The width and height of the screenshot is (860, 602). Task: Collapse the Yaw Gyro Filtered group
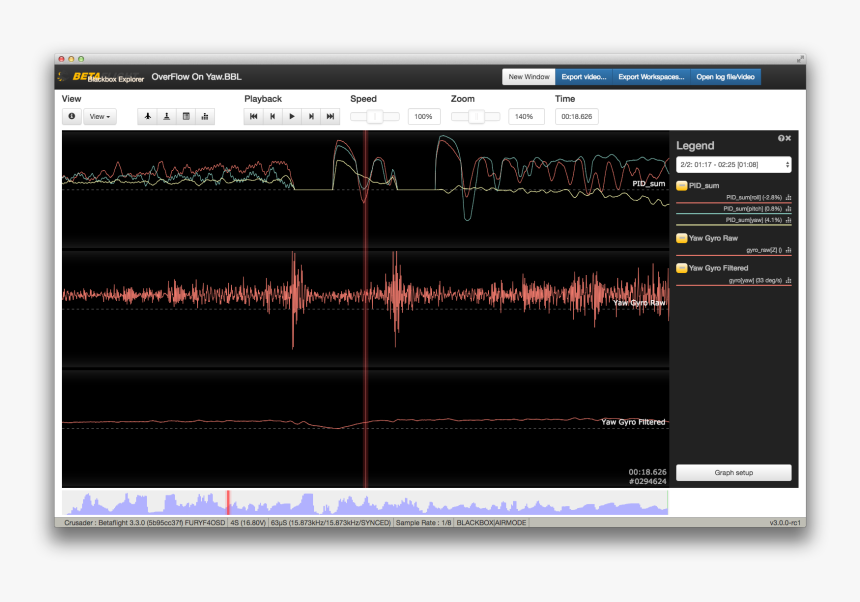pos(682,269)
